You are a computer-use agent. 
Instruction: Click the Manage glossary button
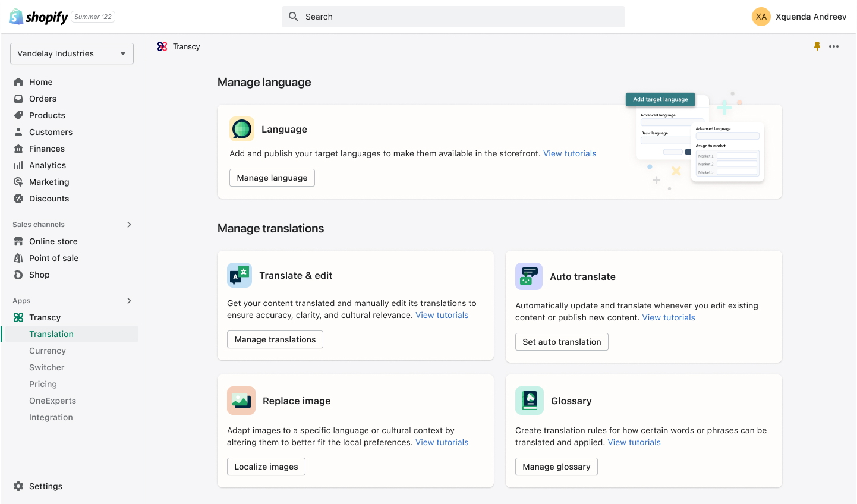556,467
